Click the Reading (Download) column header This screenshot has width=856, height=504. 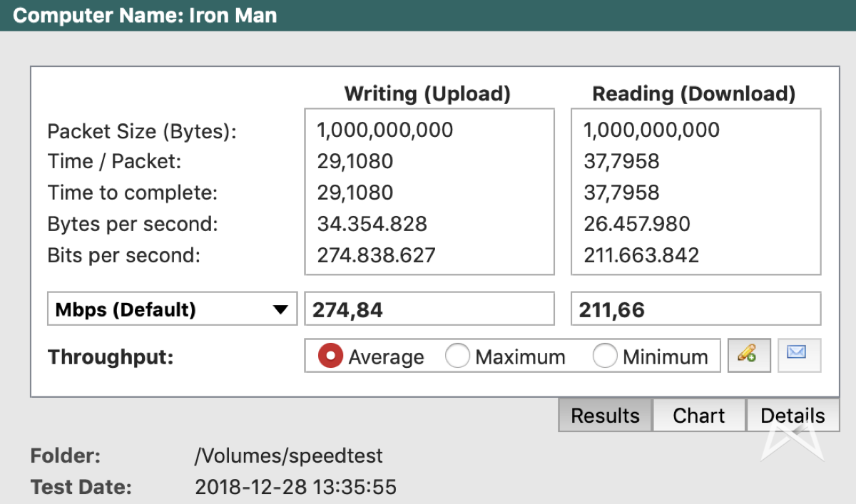(x=694, y=94)
